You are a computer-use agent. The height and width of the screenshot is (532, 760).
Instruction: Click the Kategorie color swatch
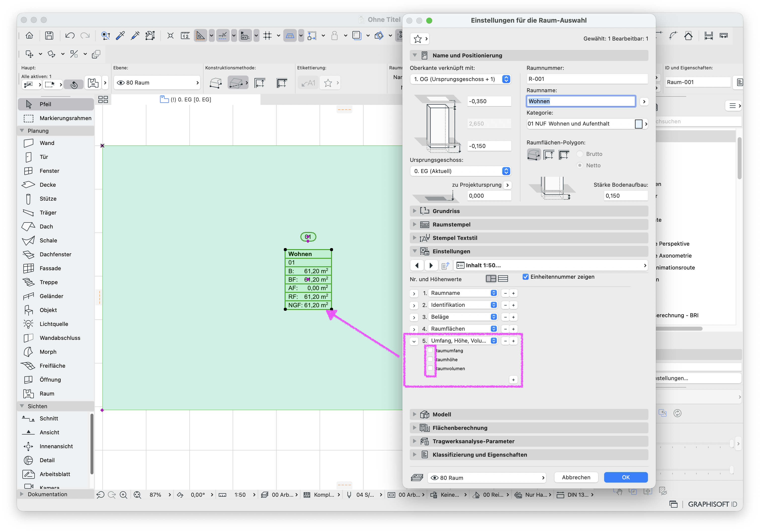click(x=638, y=124)
